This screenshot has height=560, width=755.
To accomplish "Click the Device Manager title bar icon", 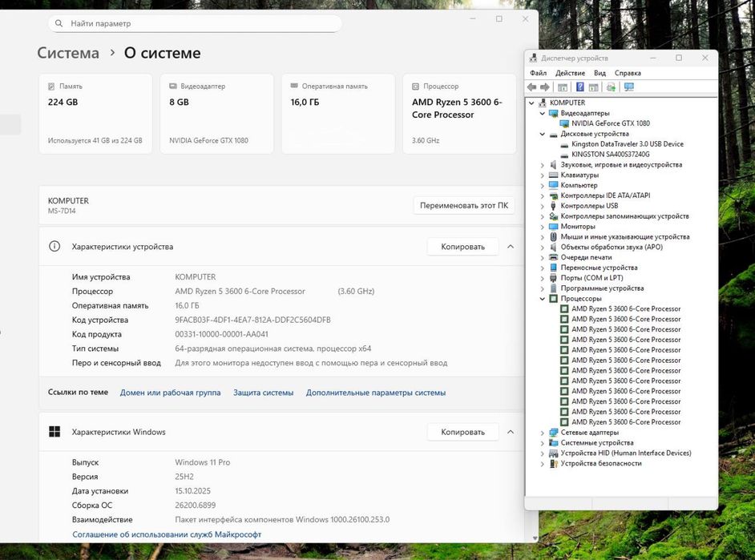I will click(533, 58).
